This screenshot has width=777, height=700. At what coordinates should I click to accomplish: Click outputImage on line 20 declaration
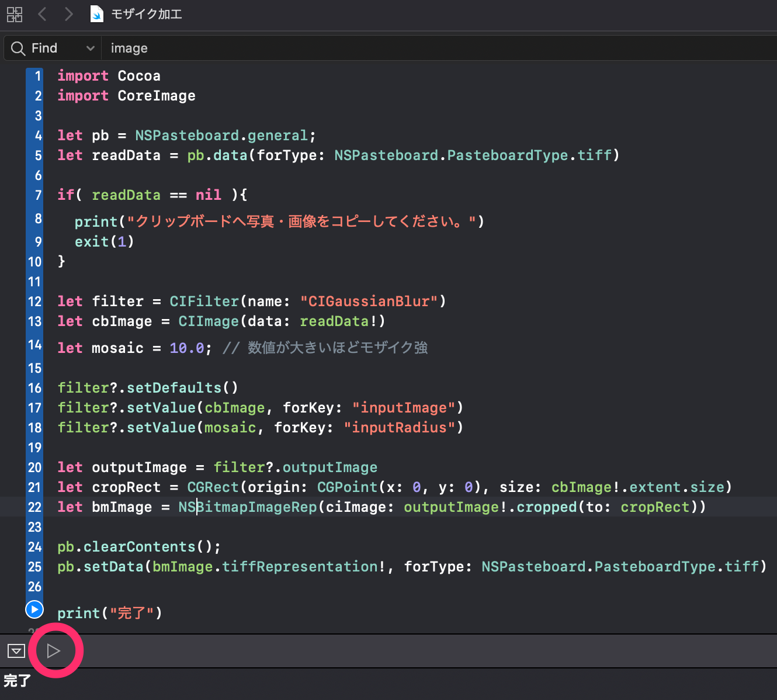(139, 467)
